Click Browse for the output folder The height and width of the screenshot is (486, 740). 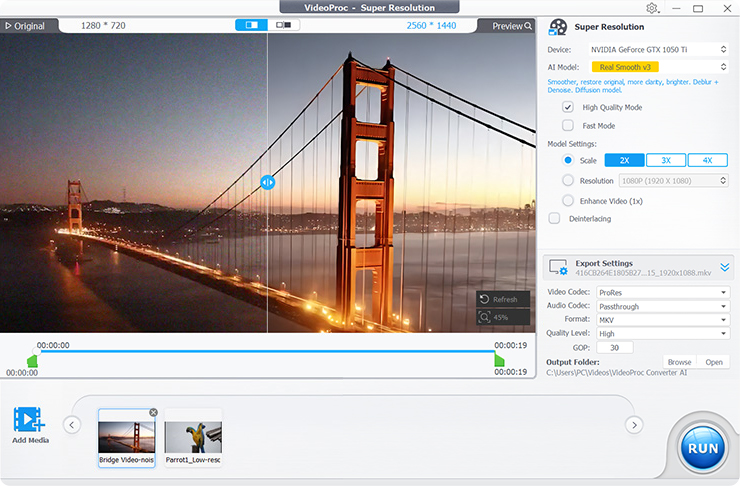point(679,362)
